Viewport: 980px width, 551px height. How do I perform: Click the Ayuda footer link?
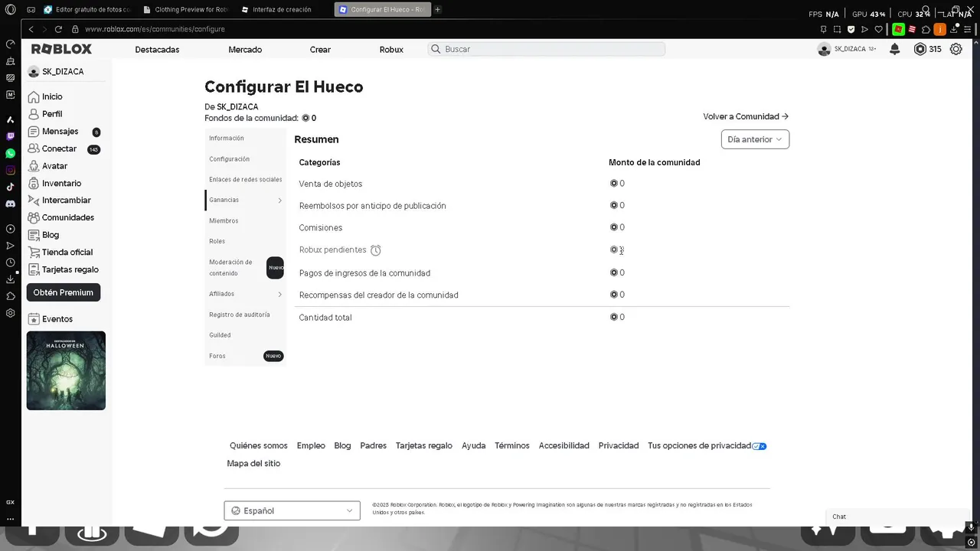pyautogui.click(x=473, y=446)
